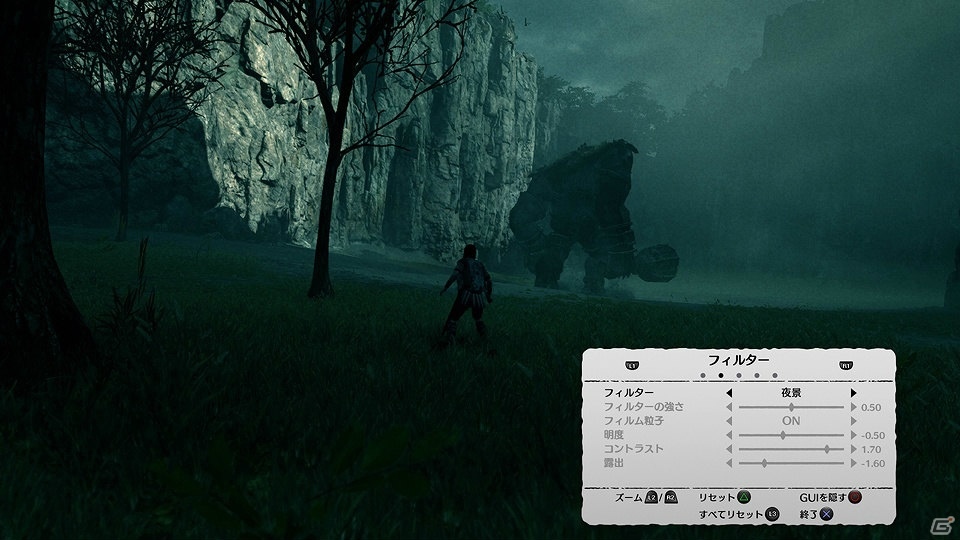Click the コントラスト slider handle
This screenshot has height=540, width=960.
[x=827, y=449]
